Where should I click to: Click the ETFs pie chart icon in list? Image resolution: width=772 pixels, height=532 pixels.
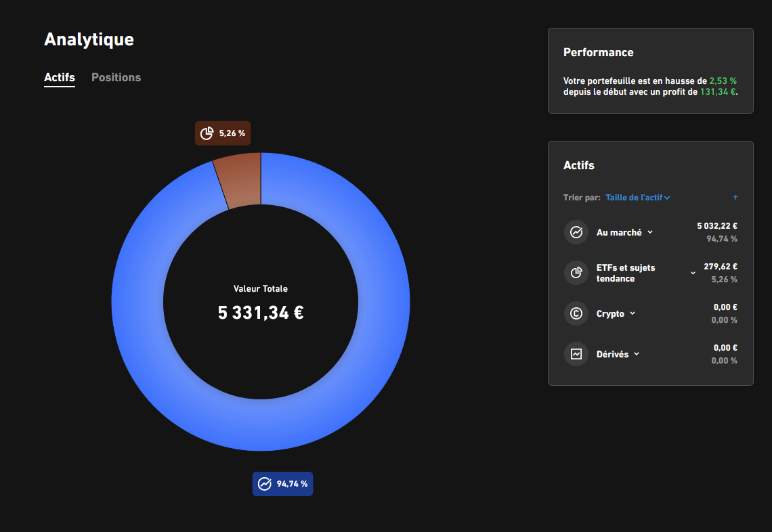(576, 273)
